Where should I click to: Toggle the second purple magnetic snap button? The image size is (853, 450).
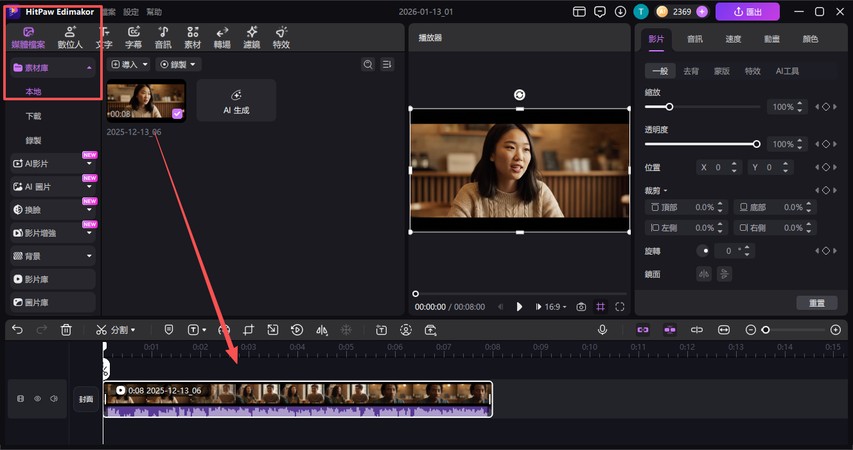point(670,330)
